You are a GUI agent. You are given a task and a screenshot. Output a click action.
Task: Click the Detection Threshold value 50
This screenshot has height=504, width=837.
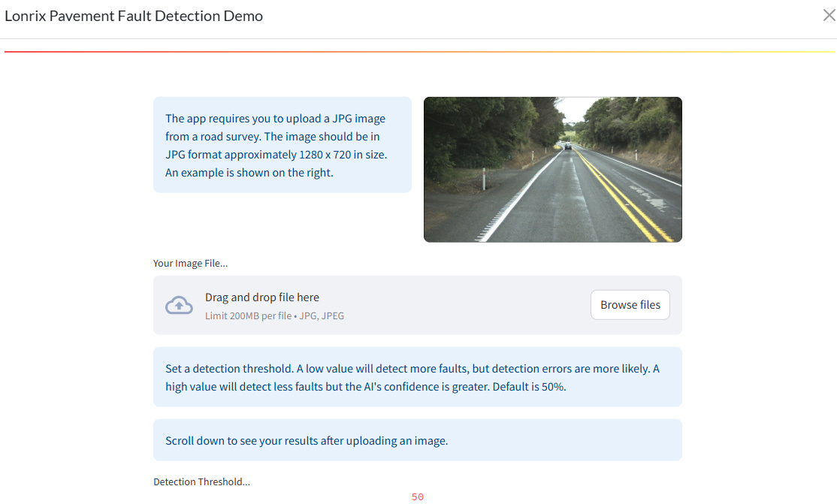[x=418, y=497]
